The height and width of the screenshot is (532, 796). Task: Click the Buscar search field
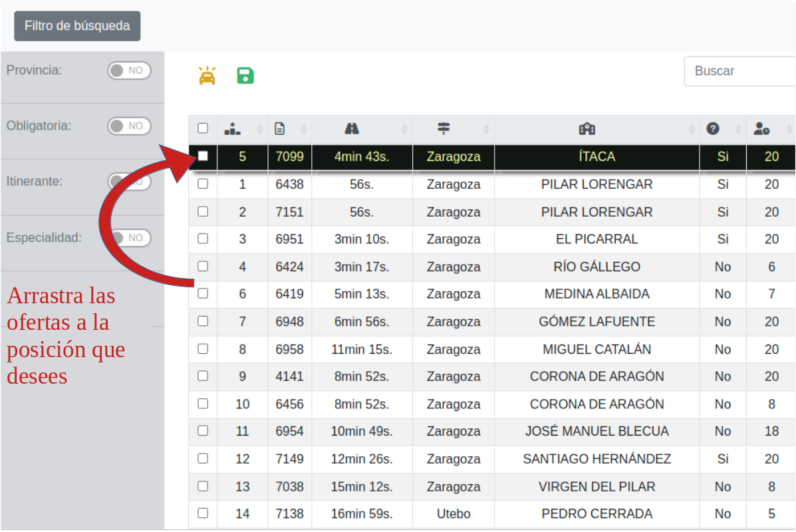click(x=739, y=71)
